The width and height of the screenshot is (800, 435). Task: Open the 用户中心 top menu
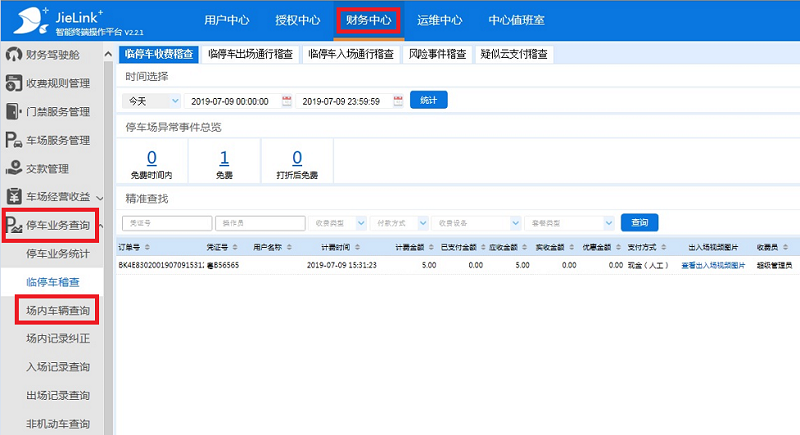[225, 19]
